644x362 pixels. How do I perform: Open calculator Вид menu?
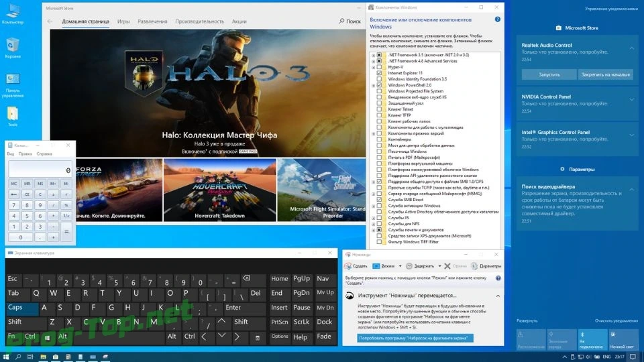[x=11, y=154]
